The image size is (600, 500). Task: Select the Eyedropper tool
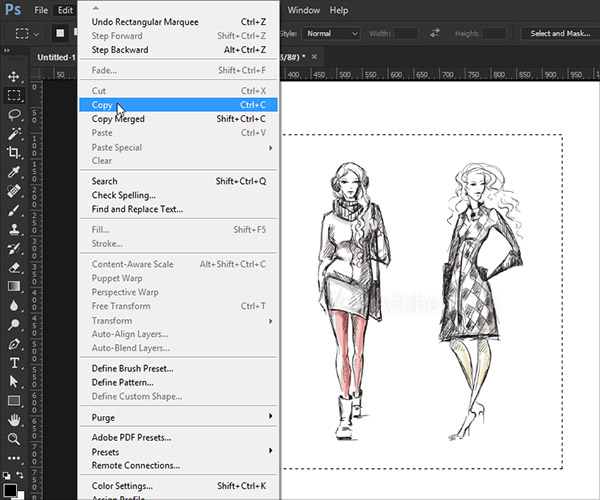coord(14,172)
